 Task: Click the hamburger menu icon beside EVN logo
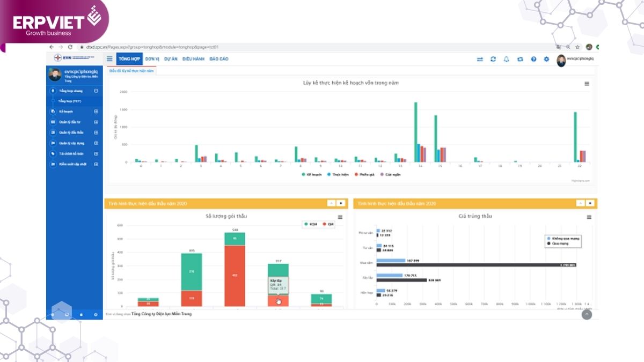109,59
